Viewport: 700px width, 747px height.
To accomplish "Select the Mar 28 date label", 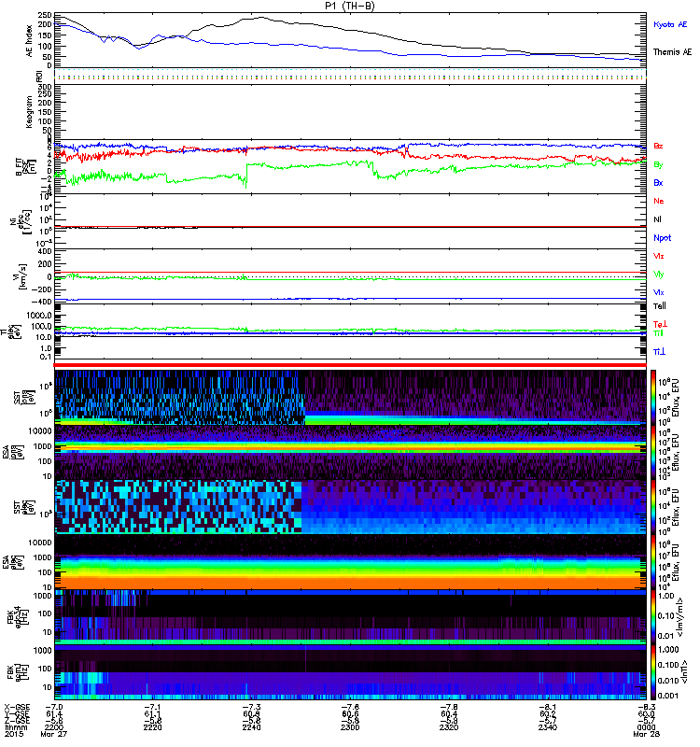I will coord(646,734).
